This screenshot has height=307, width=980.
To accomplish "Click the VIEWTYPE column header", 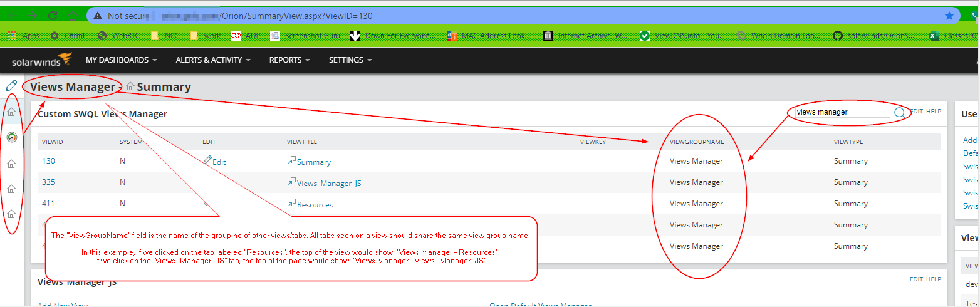I will click(x=848, y=142).
